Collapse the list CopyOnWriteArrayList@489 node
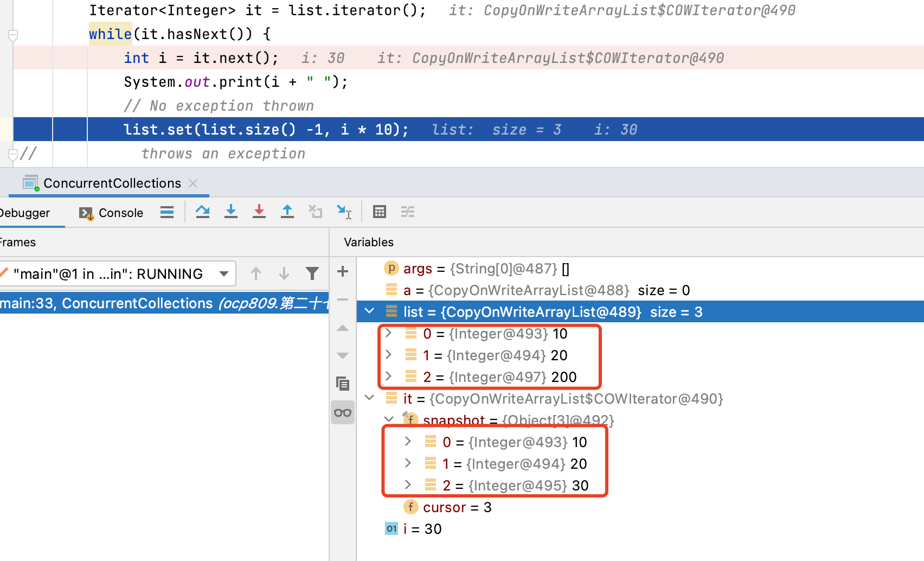The width and height of the screenshot is (924, 561). point(370,311)
